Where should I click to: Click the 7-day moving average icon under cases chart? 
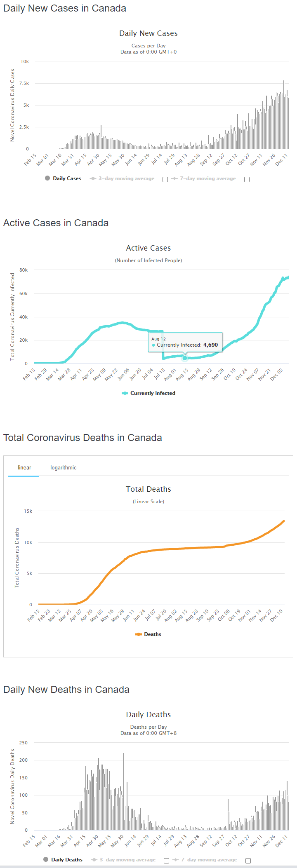(x=174, y=178)
